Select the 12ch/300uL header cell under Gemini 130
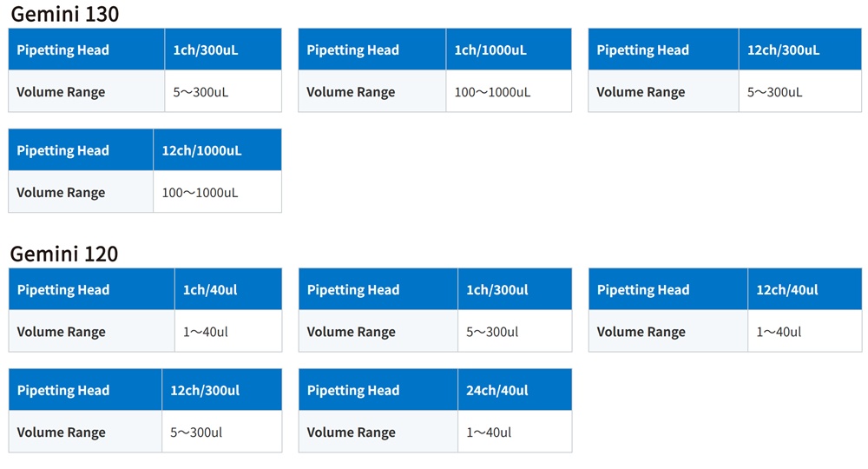 pyautogui.click(x=800, y=50)
